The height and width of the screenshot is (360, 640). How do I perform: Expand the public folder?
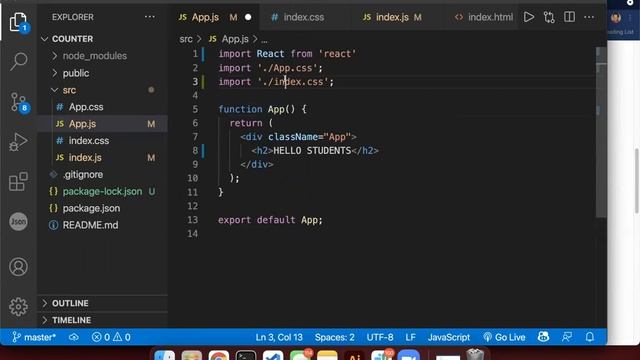102,73
